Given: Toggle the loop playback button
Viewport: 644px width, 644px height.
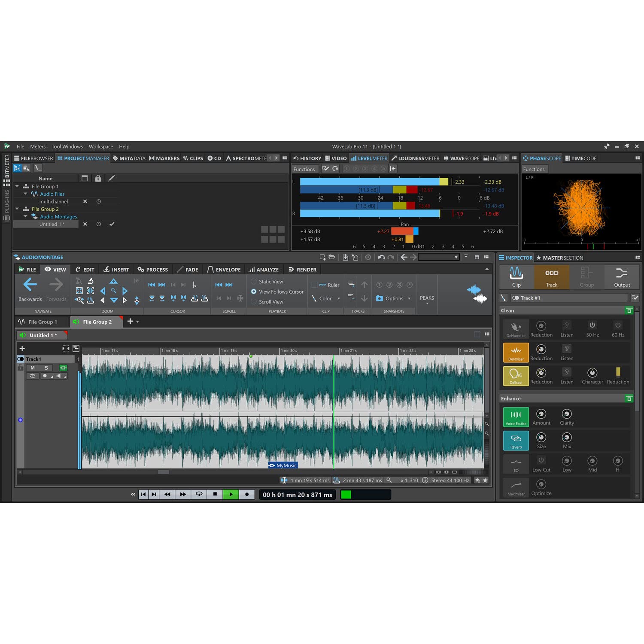Looking at the screenshot, I should tap(199, 494).
